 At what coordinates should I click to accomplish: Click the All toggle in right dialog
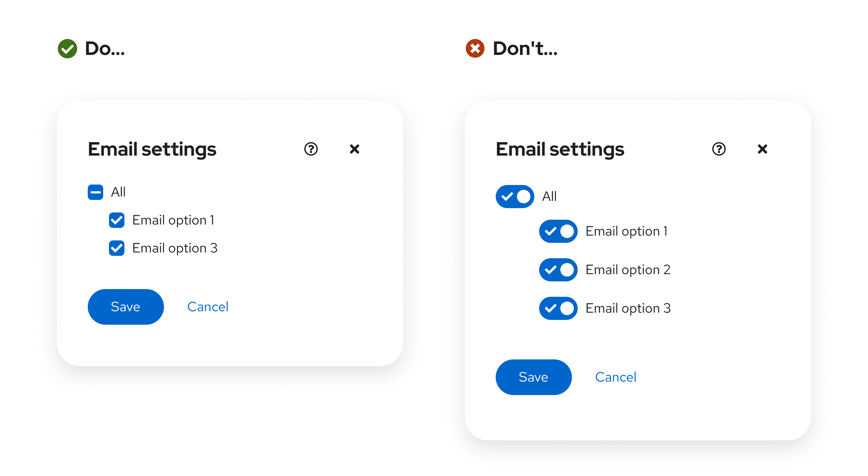[x=515, y=196]
